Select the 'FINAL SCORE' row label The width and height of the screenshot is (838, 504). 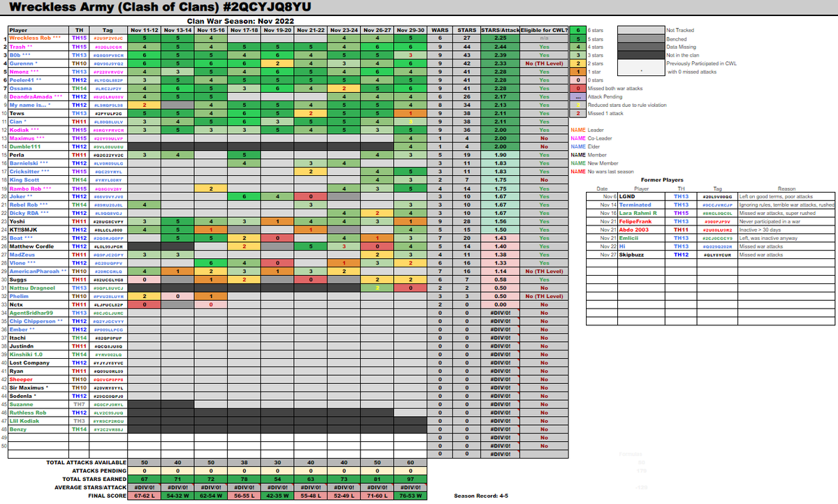coord(107,496)
